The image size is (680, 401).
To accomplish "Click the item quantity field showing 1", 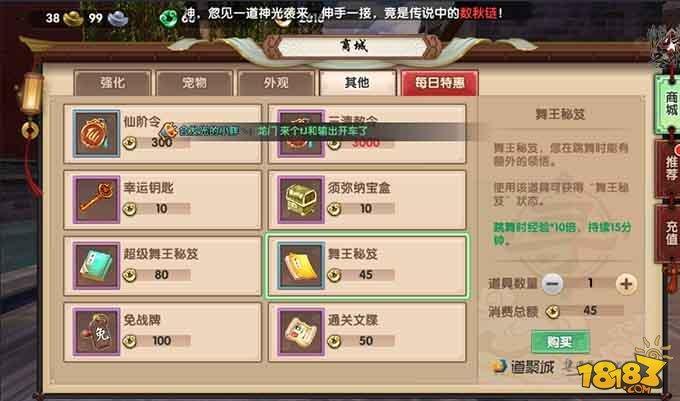I will [x=590, y=284].
